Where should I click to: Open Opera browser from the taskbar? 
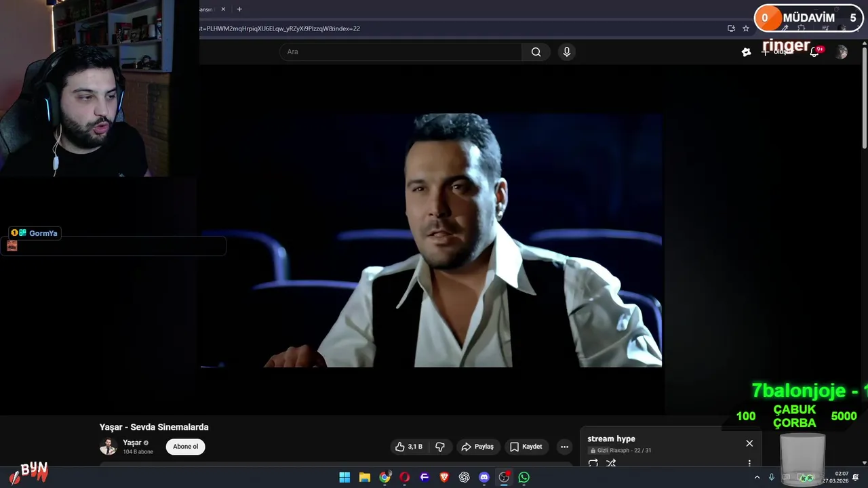point(405,477)
